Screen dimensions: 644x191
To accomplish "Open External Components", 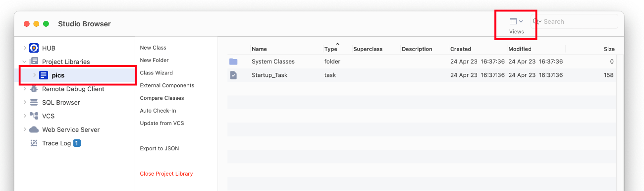I will (x=167, y=85).
